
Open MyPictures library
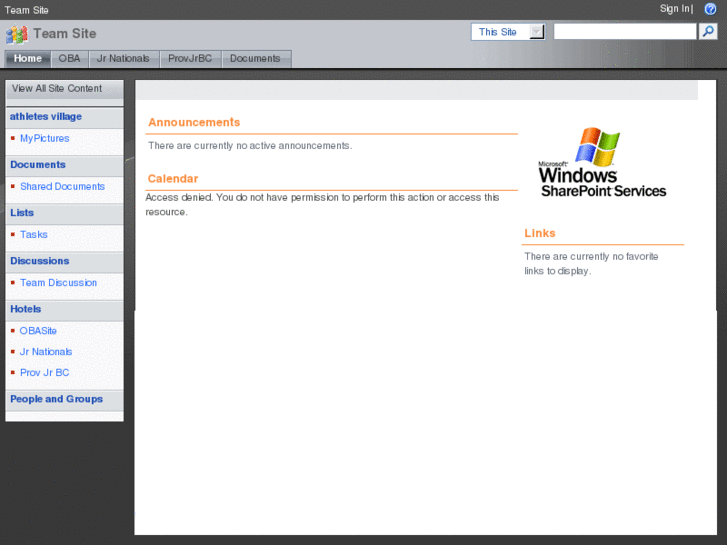(45, 138)
